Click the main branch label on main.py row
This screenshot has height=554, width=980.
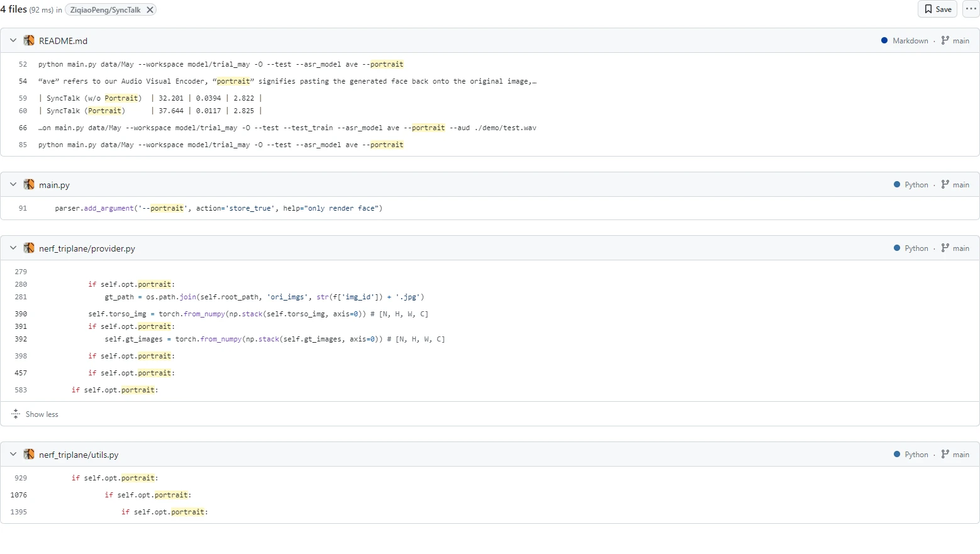point(961,185)
